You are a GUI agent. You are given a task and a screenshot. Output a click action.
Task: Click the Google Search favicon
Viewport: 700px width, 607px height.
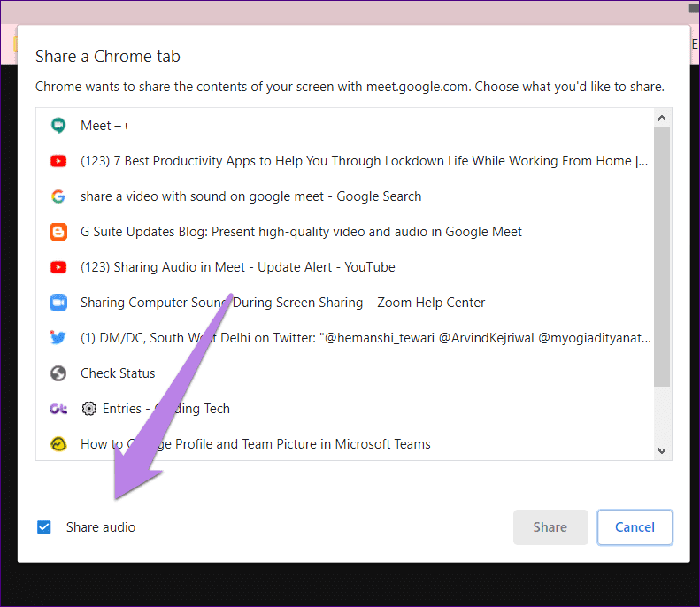tap(58, 196)
